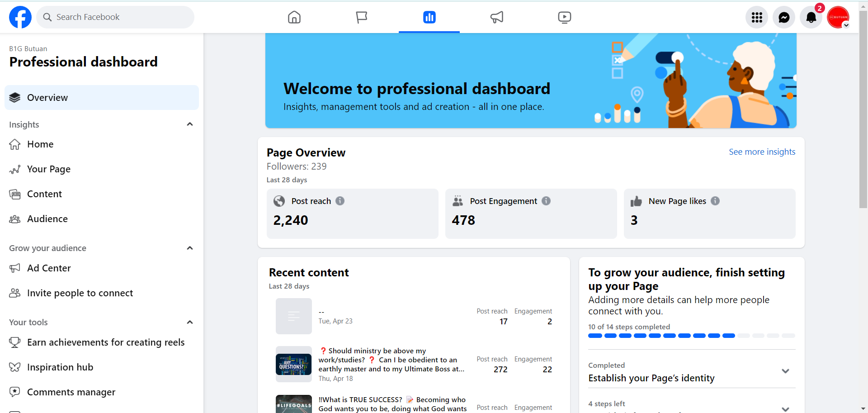Viewport: 868px width, 413px height.
Task: Open Inspiration hub
Action: click(x=102, y=367)
